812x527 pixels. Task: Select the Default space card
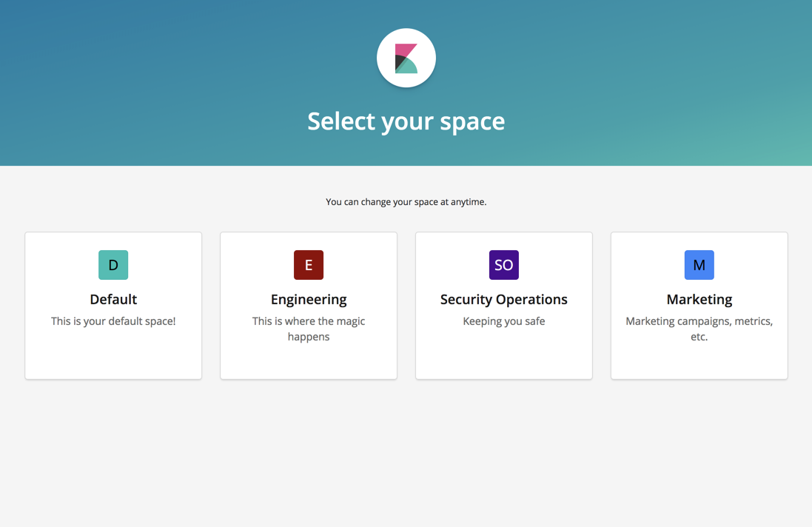coord(113,305)
